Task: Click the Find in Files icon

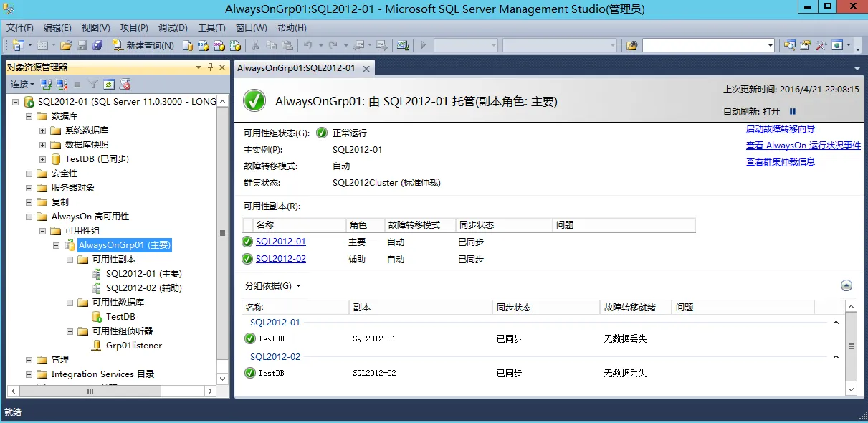Action: [631, 45]
